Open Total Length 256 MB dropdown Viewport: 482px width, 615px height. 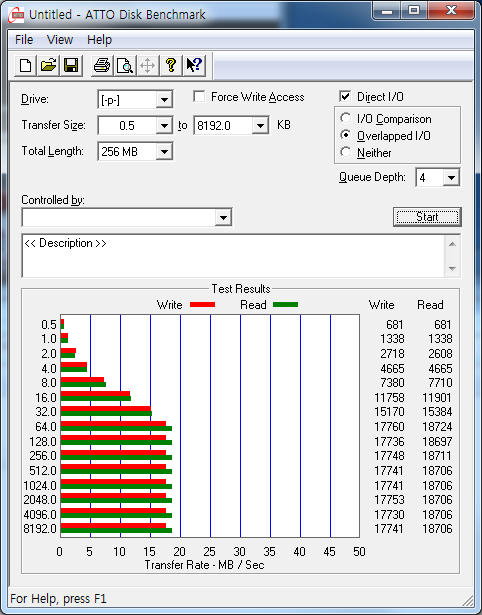(164, 151)
